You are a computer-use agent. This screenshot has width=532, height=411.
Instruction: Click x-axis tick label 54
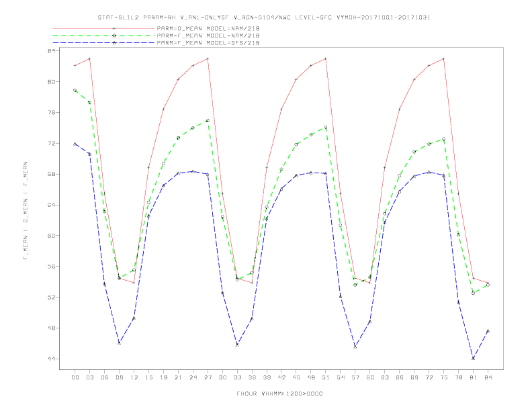(341, 377)
